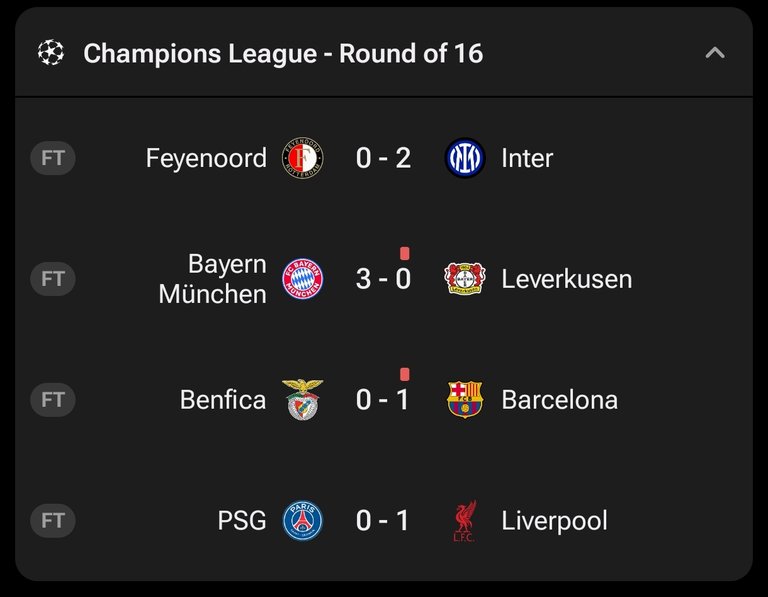
Task: Open Champions League - Round of 16 header
Action: click(283, 53)
